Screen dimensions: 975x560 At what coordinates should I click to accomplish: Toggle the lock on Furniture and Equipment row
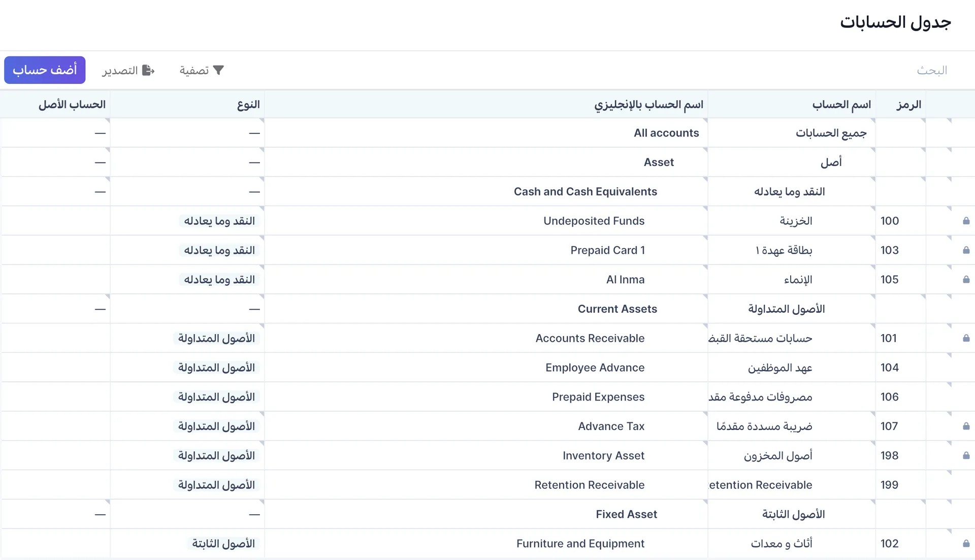click(x=966, y=543)
